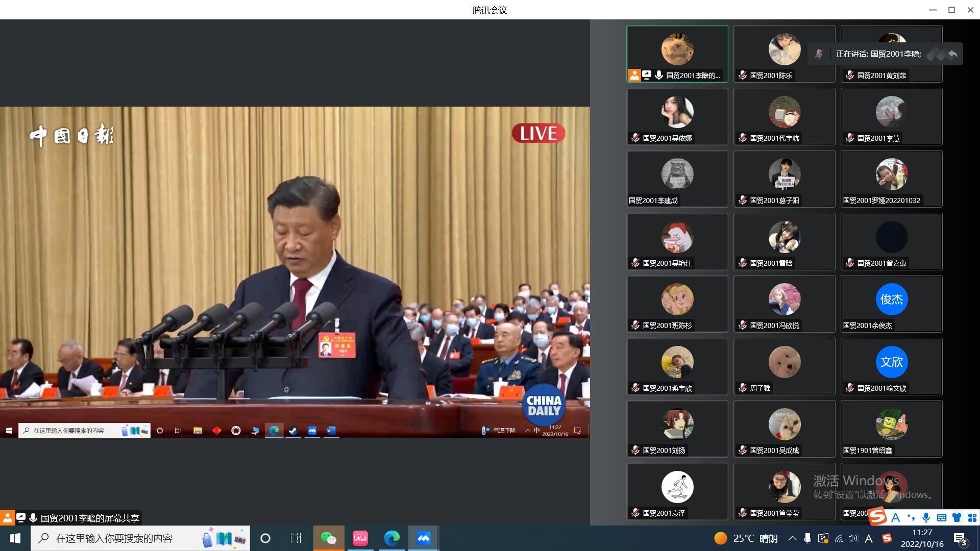
Task: Open the volume speaker tray icon
Action: click(853, 538)
